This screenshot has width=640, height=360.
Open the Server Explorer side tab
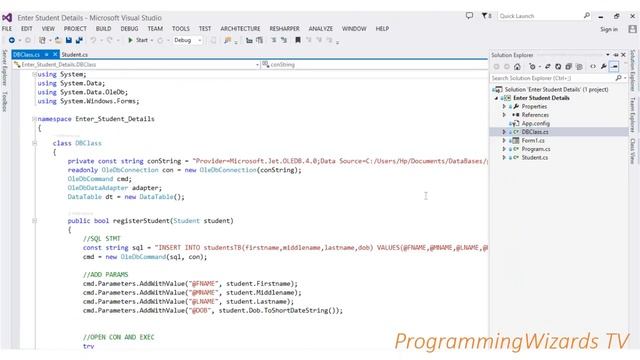point(4,68)
